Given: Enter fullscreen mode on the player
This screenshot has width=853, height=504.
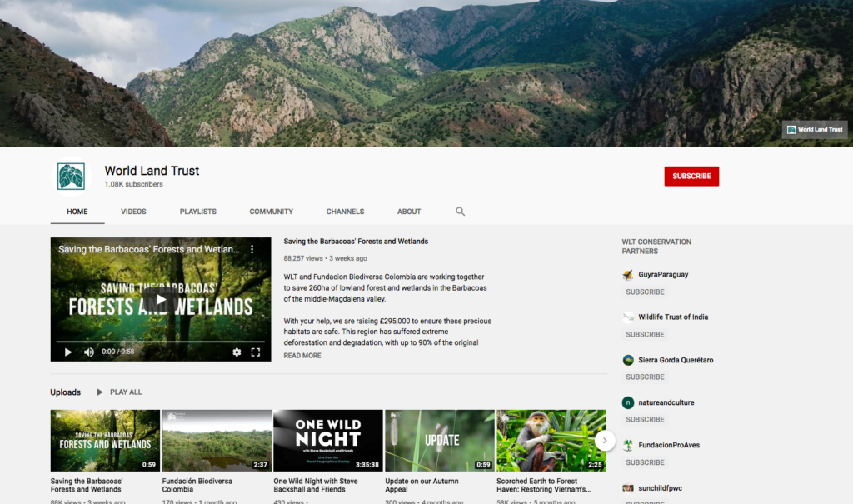Looking at the screenshot, I should 257,352.
